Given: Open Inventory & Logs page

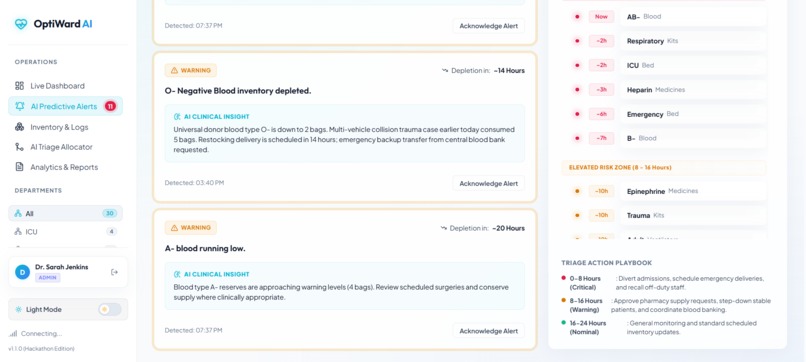Looking at the screenshot, I should tap(66, 127).
